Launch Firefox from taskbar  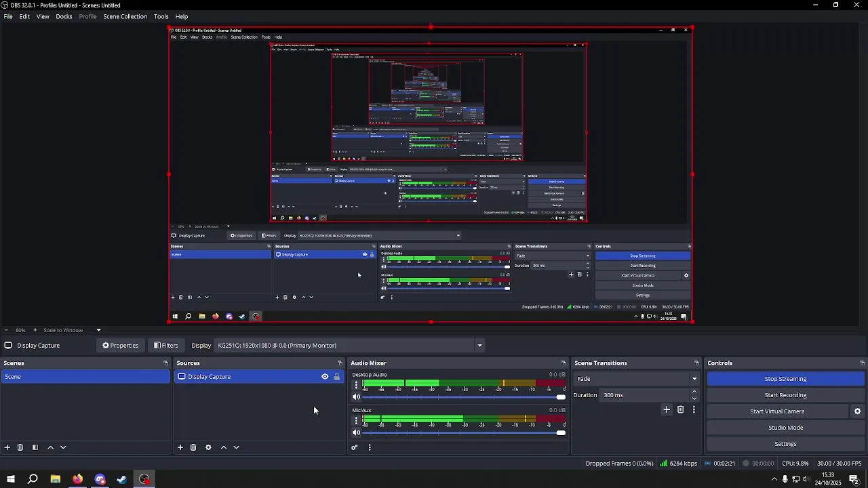tap(77, 479)
